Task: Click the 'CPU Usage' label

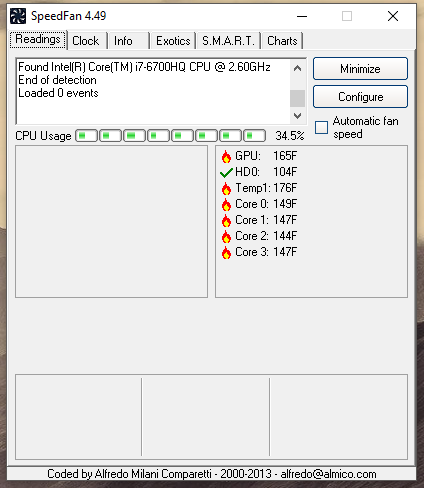Action: coord(43,136)
